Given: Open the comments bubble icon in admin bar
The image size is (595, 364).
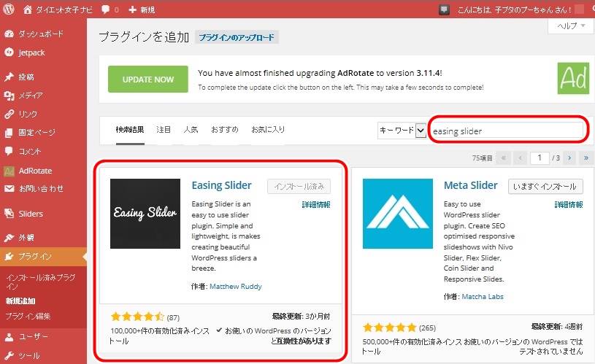Looking at the screenshot, I should click(x=105, y=9).
